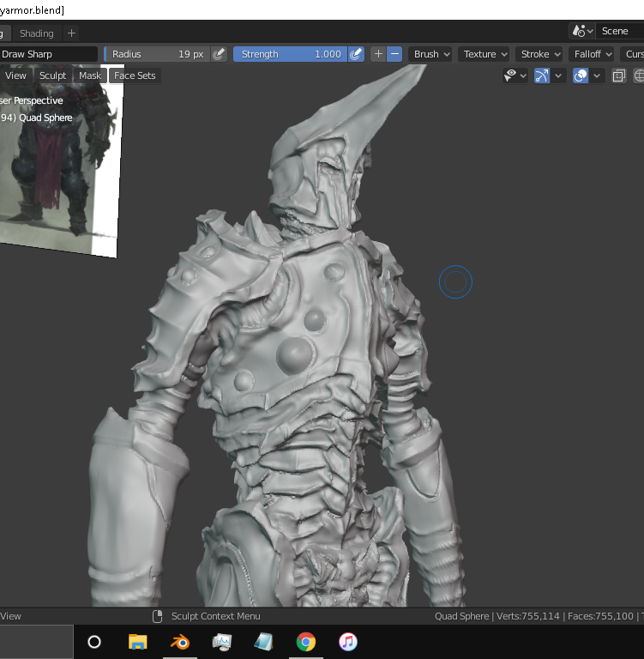
Task: Toggle viewport overlays icon
Action: tap(581, 76)
